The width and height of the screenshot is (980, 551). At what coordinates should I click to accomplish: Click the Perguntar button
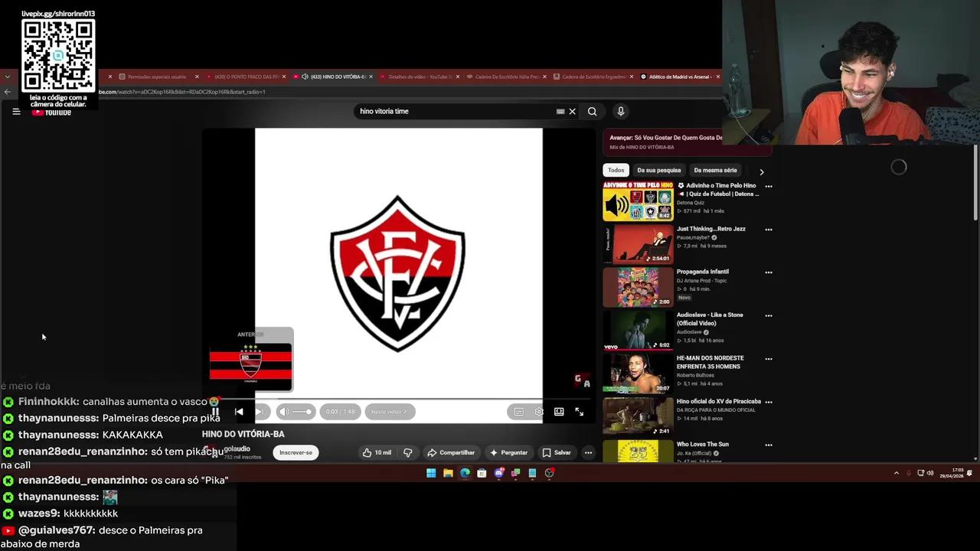click(x=508, y=452)
